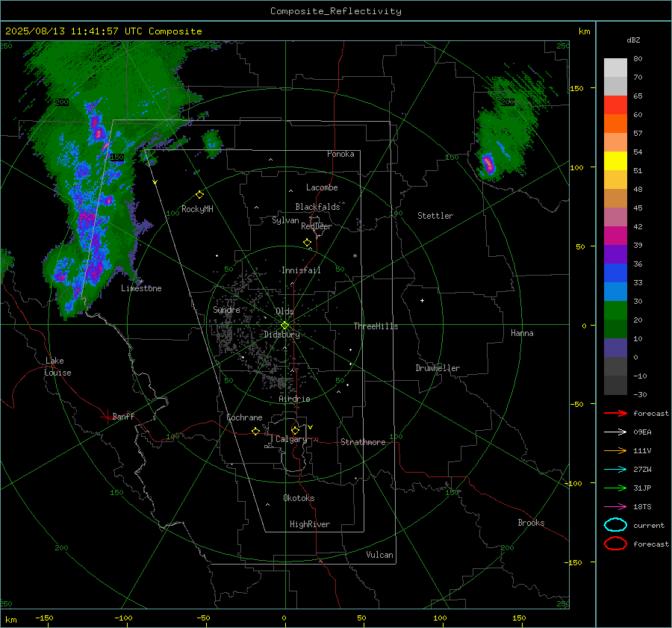This screenshot has width=672, height=628.
Task: Click the Didsbury label
Action: tap(281, 335)
